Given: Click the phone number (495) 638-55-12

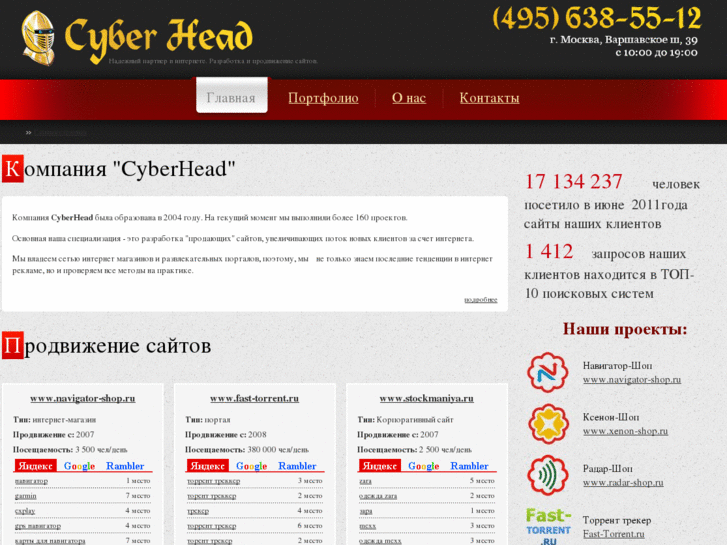Looking at the screenshot, I should point(596,18).
